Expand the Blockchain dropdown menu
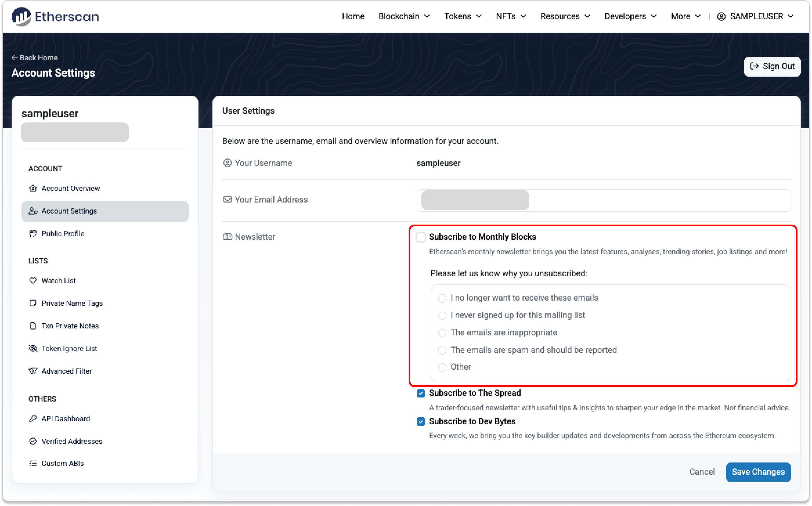This screenshot has width=812, height=506. click(x=404, y=16)
